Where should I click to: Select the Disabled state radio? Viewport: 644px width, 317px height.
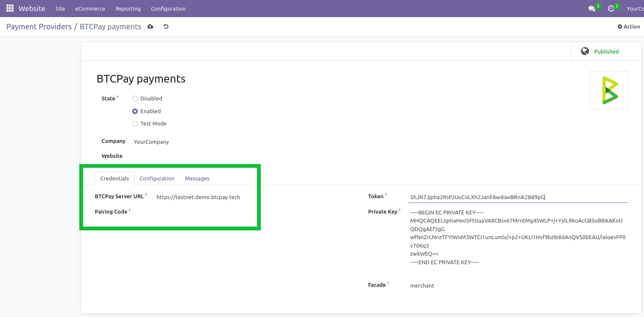coord(135,99)
